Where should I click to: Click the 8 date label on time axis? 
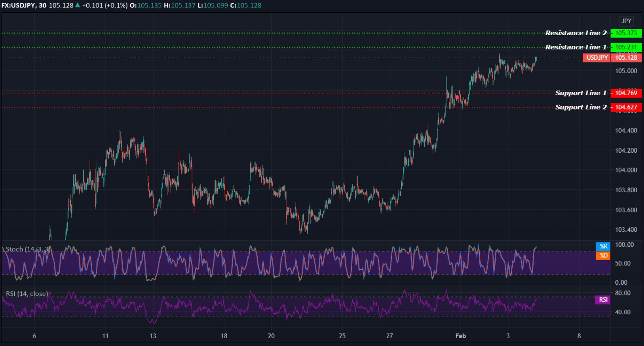click(579, 336)
